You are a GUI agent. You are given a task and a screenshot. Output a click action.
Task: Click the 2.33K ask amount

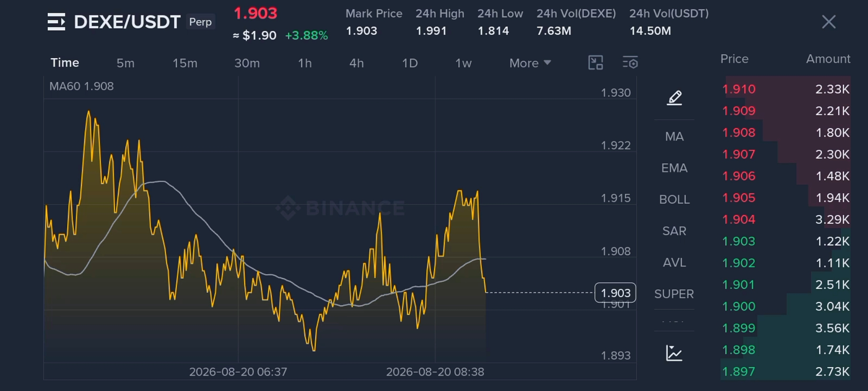(832, 89)
